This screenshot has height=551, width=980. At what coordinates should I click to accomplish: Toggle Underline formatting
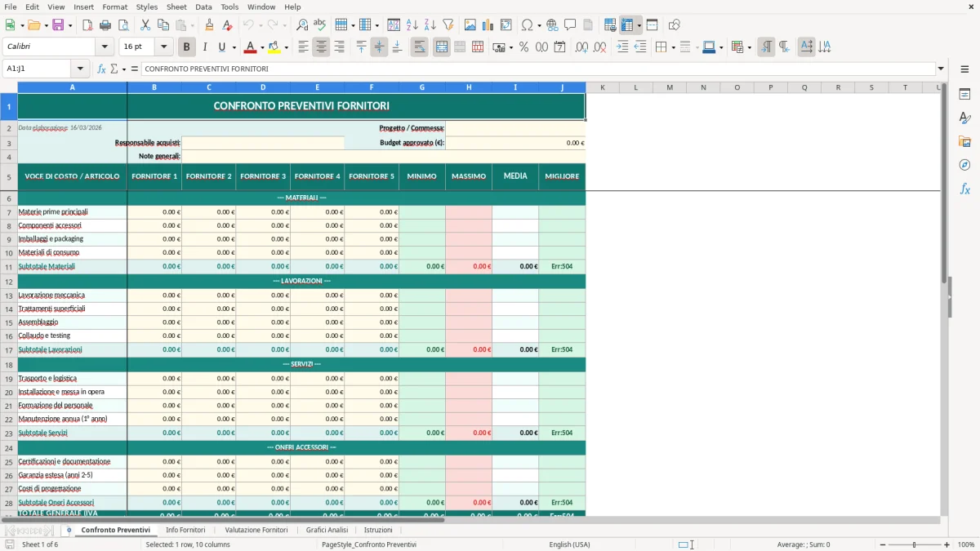[x=222, y=47]
